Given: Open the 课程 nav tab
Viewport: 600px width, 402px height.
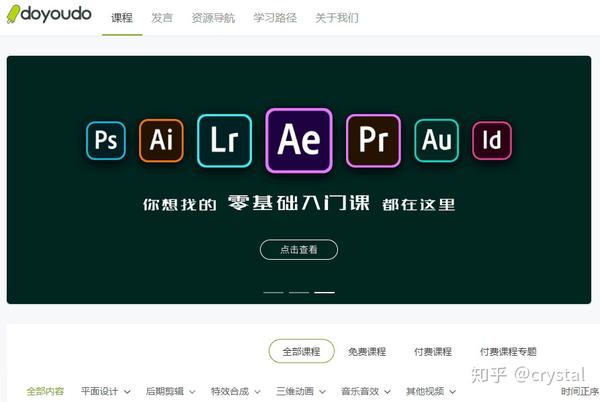Looking at the screenshot, I should pyautogui.click(x=122, y=18).
